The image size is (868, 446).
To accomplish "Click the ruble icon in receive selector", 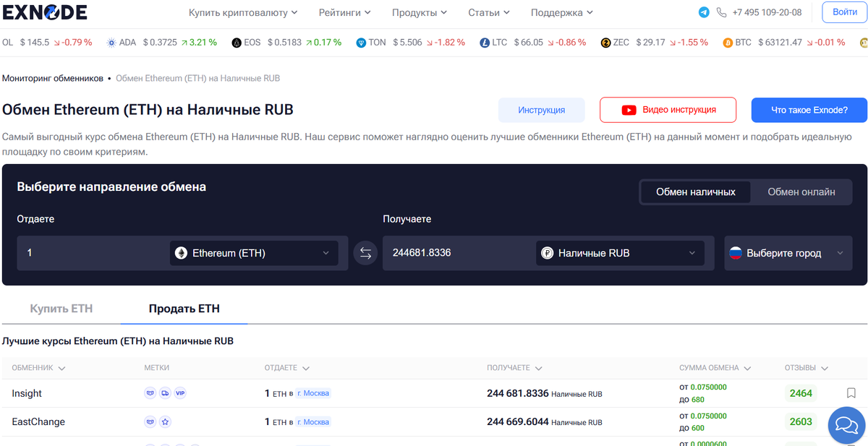I will pyautogui.click(x=548, y=253).
